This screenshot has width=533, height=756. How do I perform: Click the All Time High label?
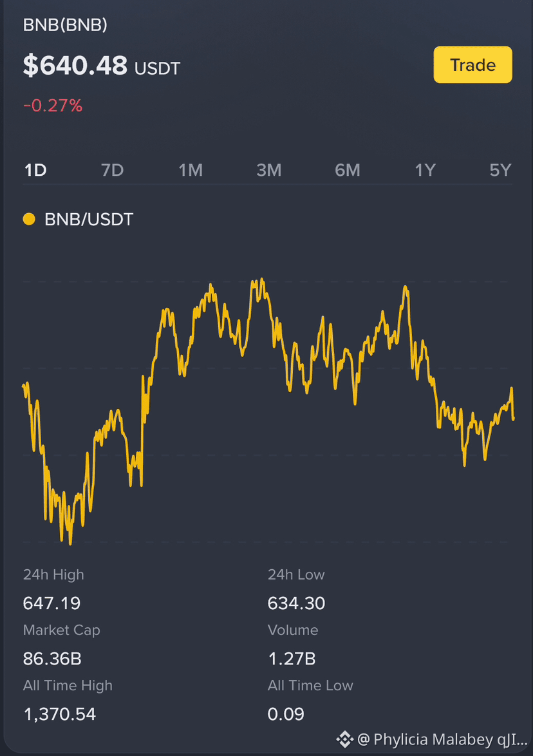click(68, 686)
